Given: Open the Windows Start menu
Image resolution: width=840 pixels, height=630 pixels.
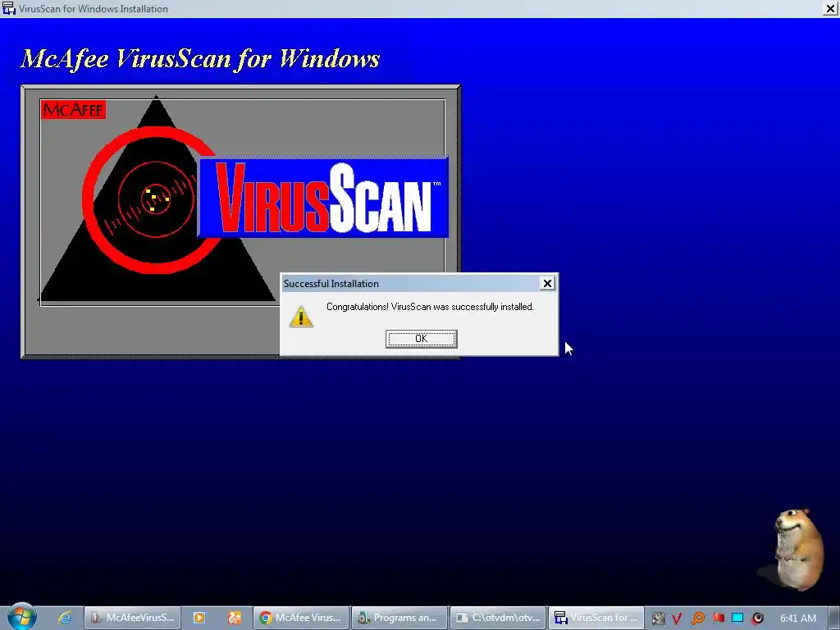Looking at the screenshot, I should pyautogui.click(x=21, y=617).
